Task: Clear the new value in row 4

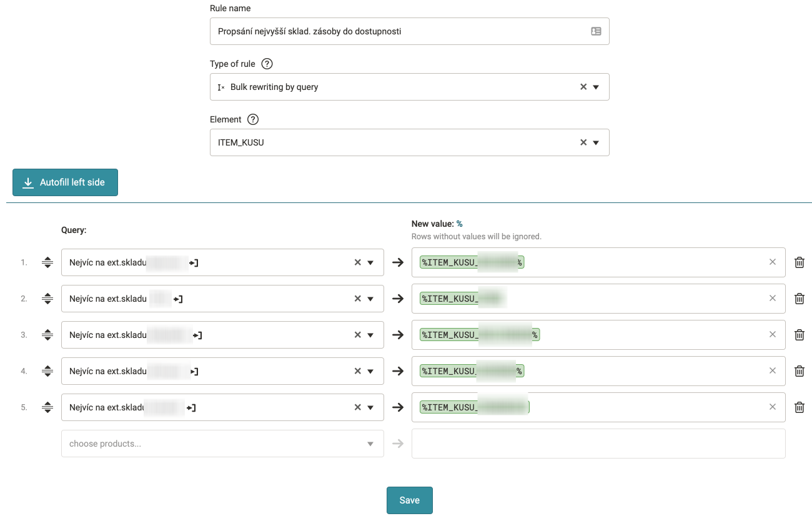Action: tap(773, 371)
